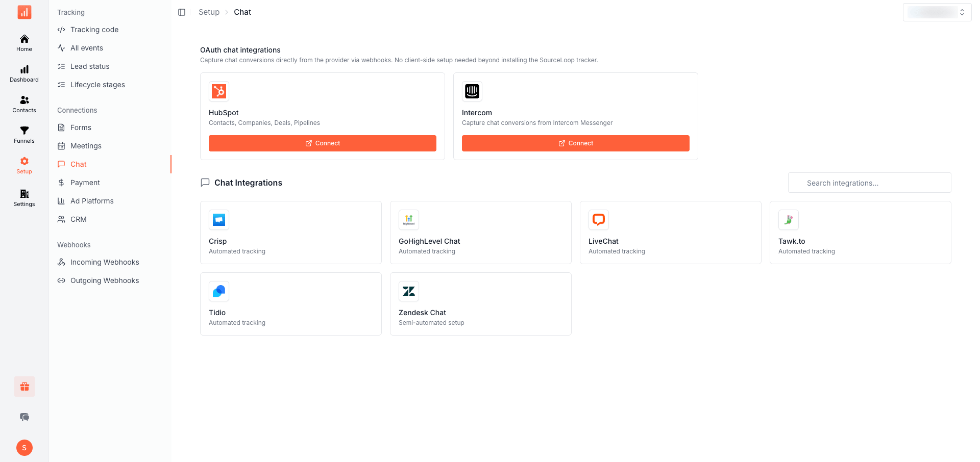
Task: Open Lifecycle stages menu item
Action: click(110, 85)
